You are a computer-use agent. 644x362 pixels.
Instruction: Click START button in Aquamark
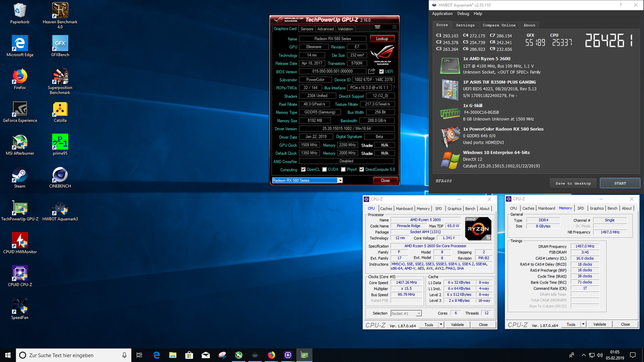(x=620, y=183)
